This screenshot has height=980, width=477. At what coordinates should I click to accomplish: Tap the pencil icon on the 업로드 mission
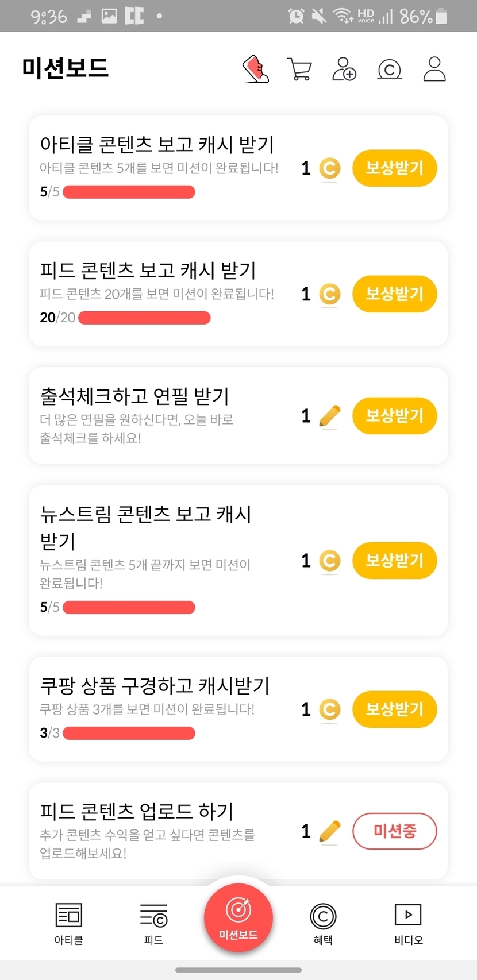[329, 831]
